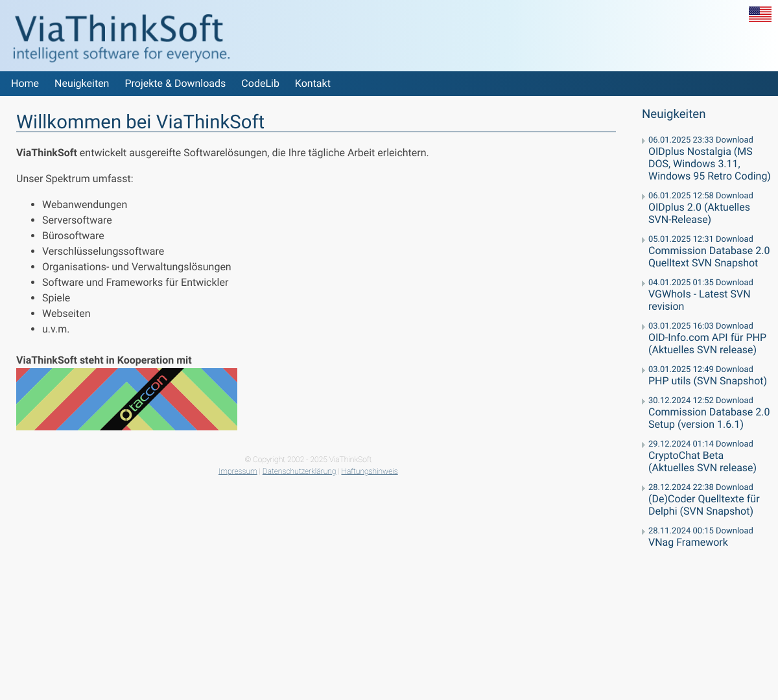Screen dimensions: 778x700
Task: Open OIDplus 2.0 (Aktuelles SVN-Release) entry
Action: [x=699, y=213]
